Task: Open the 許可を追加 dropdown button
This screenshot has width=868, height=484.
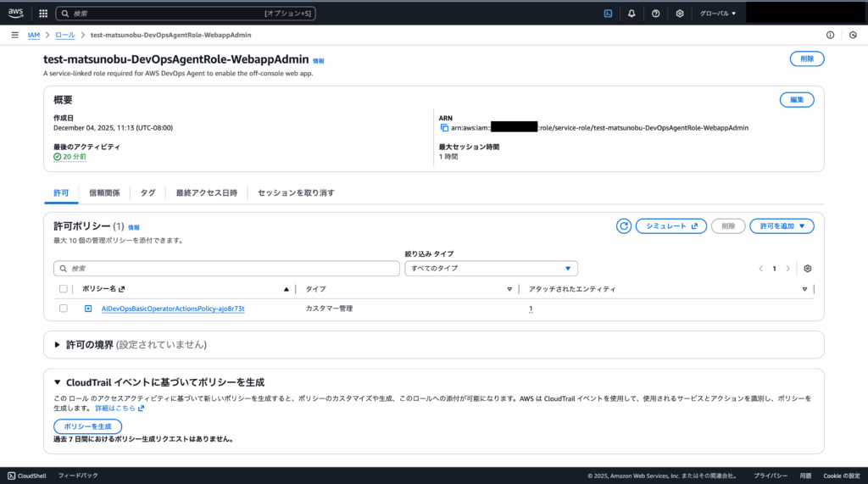Action: (782, 226)
